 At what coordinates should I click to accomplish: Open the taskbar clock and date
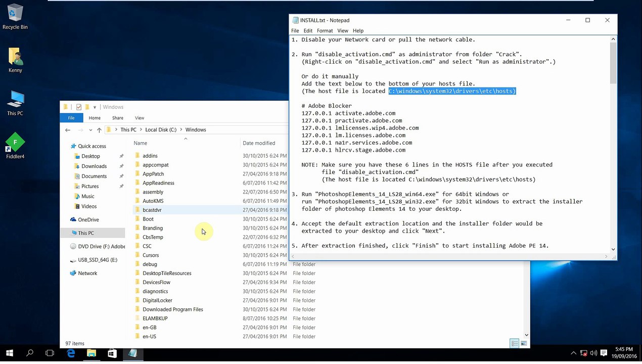(x=624, y=353)
